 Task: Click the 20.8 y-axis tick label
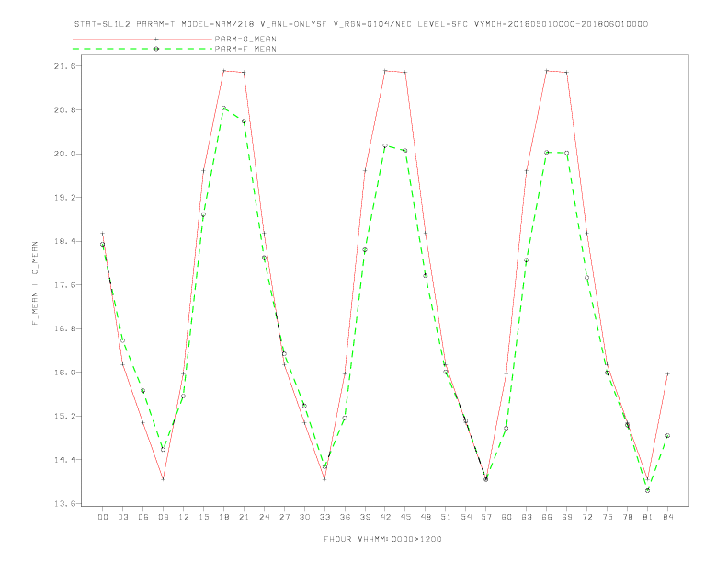[x=64, y=110]
